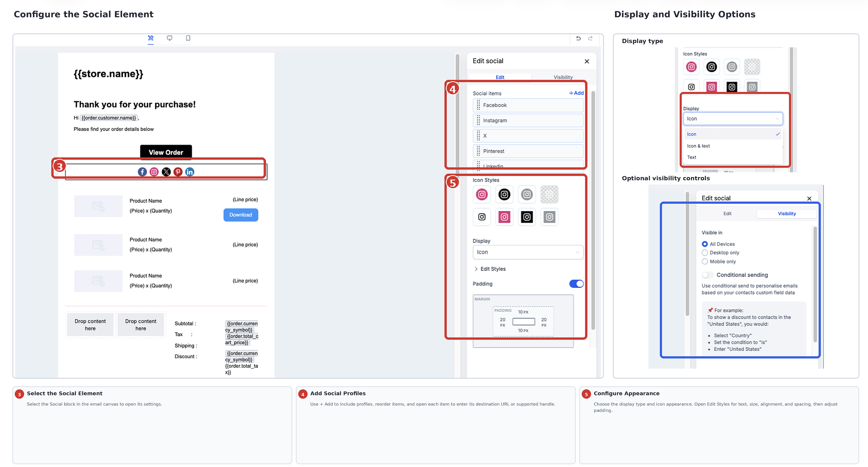
Task: Select the Desktop only radio button
Action: point(705,253)
